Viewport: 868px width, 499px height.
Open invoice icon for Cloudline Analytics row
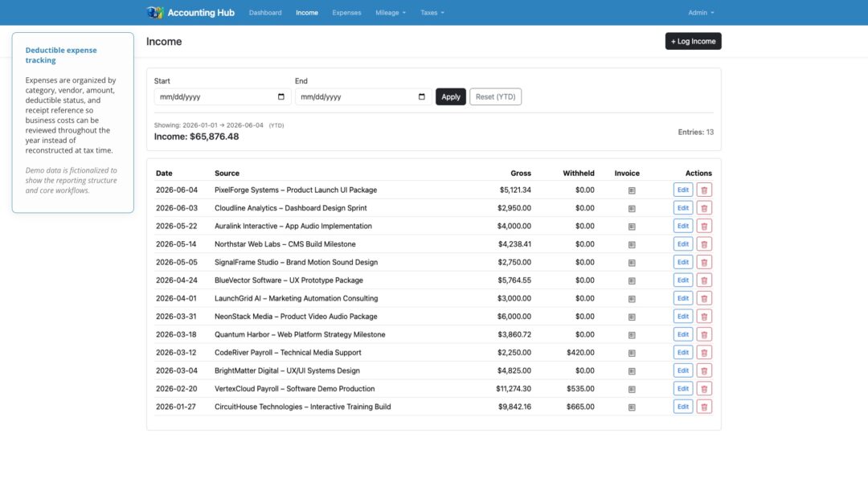[x=632, y=209]
